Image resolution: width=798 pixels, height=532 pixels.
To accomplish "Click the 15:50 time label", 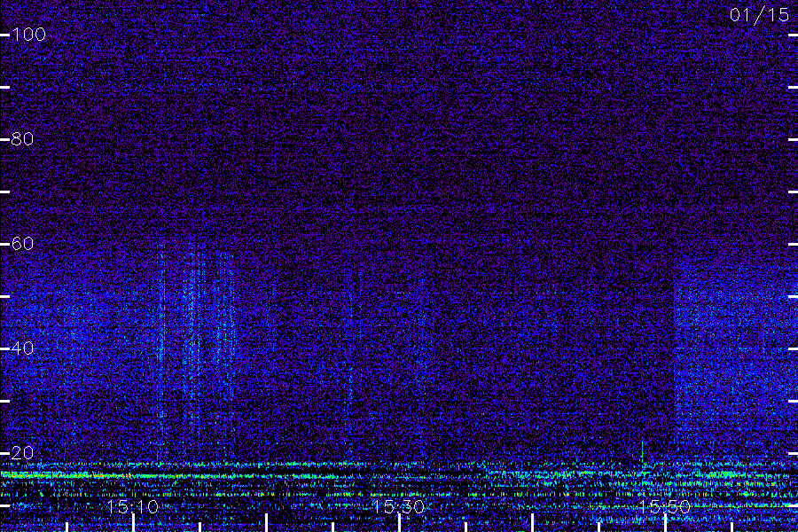I will point(665,506).
